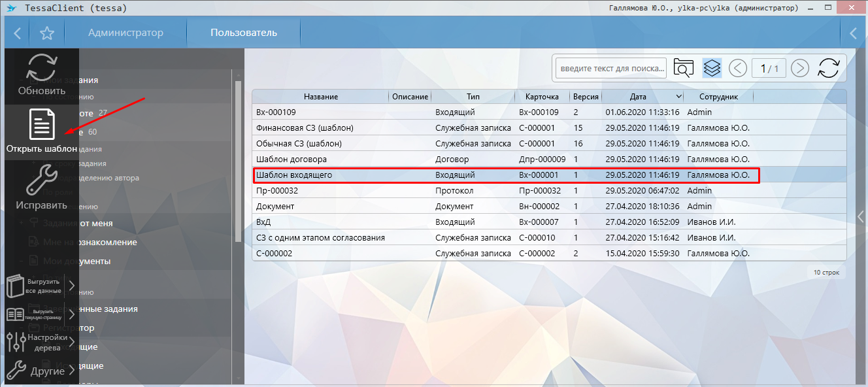This screenshot has height=387, width=868.
Task: Collapse left panel with top-left back arrow
Action: coord(18,33)
